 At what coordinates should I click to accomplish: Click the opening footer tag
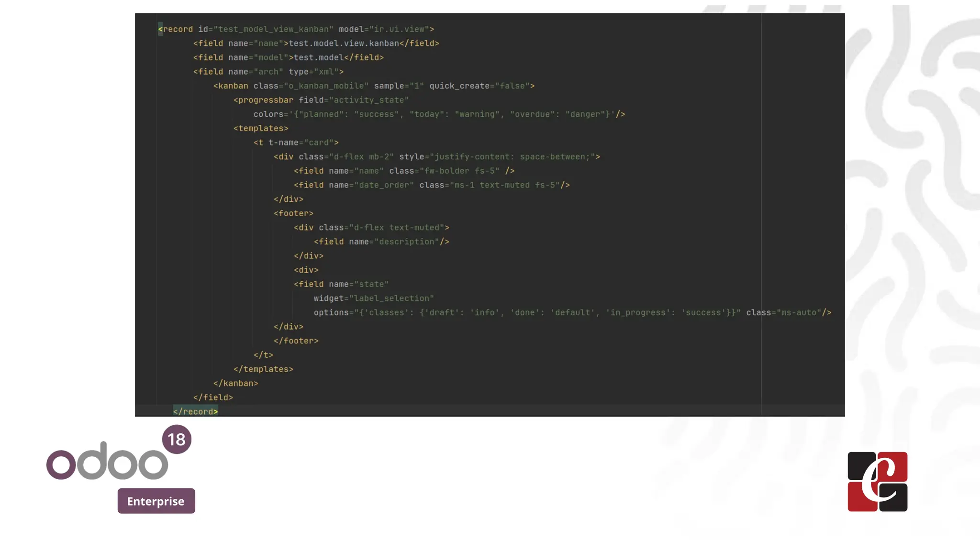click(293, 213)
